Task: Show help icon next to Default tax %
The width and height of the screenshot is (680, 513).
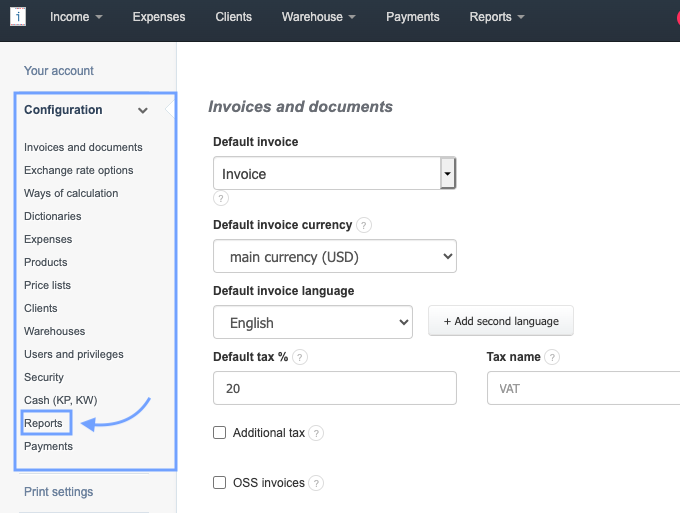Action: (300, 357)
